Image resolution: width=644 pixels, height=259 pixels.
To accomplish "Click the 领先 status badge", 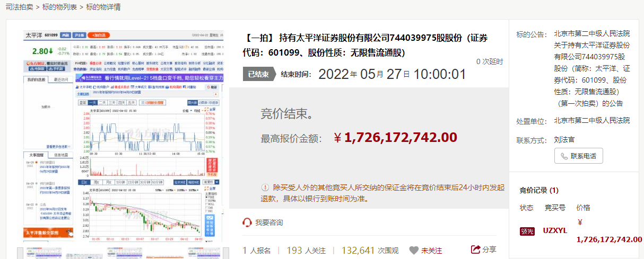I will tap(527, 231).
